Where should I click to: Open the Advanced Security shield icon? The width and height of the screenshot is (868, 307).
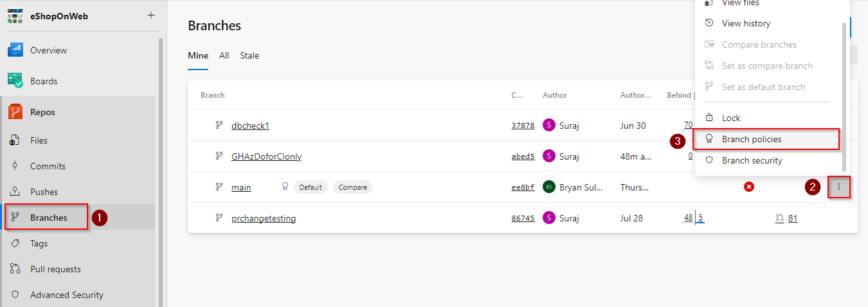tap(15, 295)
